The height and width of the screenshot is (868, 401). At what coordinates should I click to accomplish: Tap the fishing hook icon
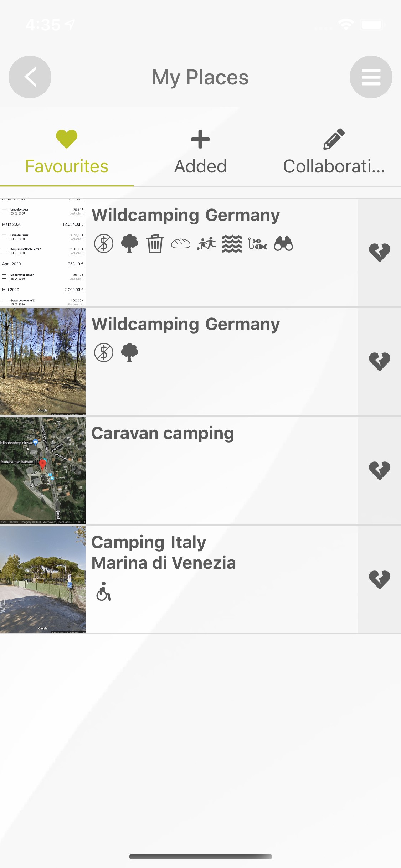258,244
